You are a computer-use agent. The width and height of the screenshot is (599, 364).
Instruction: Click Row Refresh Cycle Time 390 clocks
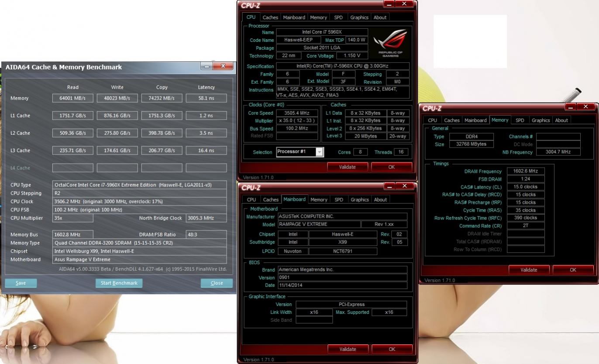[x=526, y=218]
